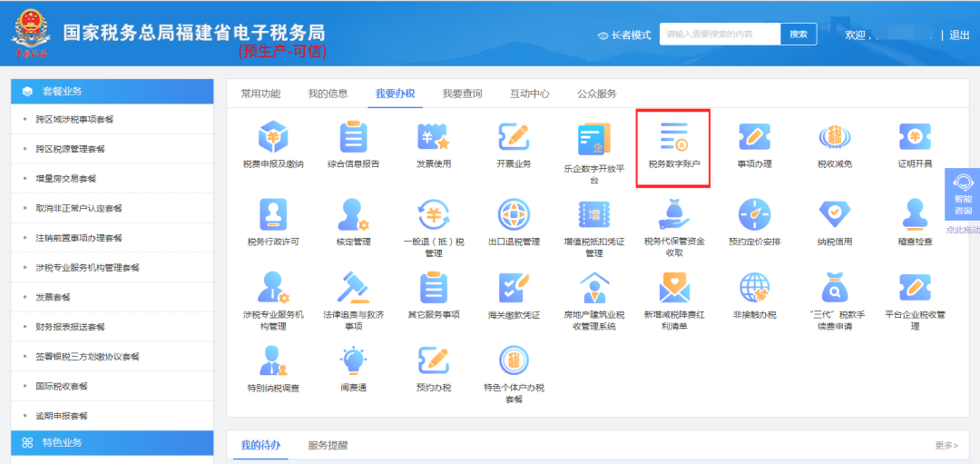
Task: Switch to the 服务提醒 tab
Action: coord(328,445)
